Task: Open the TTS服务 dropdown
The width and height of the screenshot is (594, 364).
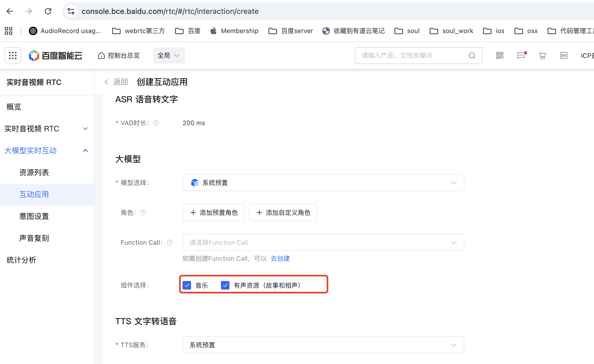Action: tap(323, 345)
